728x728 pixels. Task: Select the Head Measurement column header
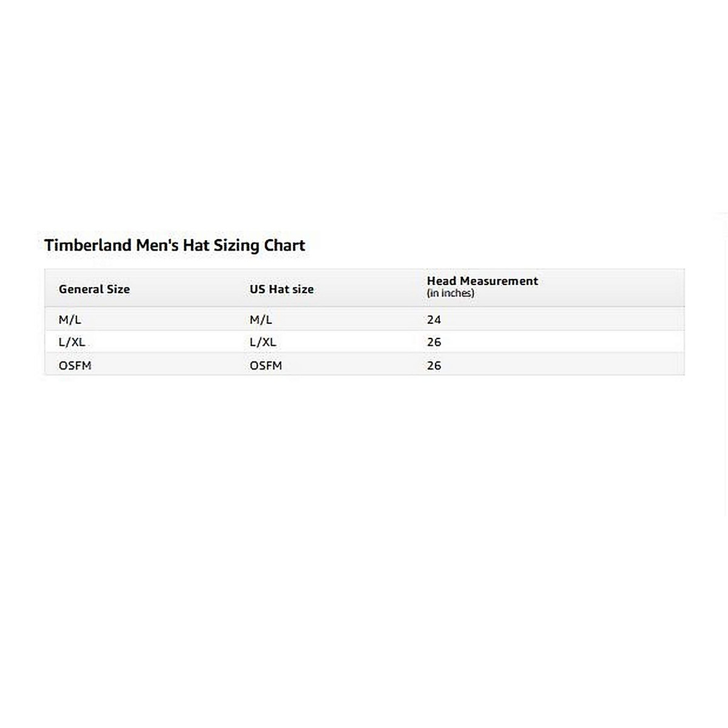[482, 281]
